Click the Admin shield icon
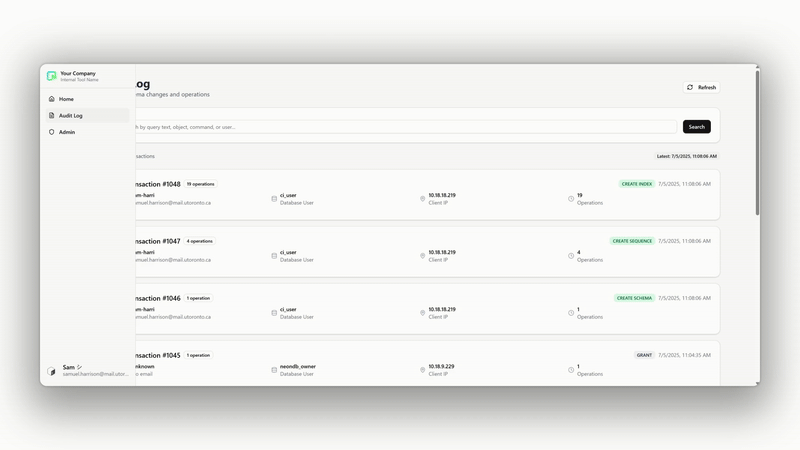This screenshot has height=450, width=800. 52,132
